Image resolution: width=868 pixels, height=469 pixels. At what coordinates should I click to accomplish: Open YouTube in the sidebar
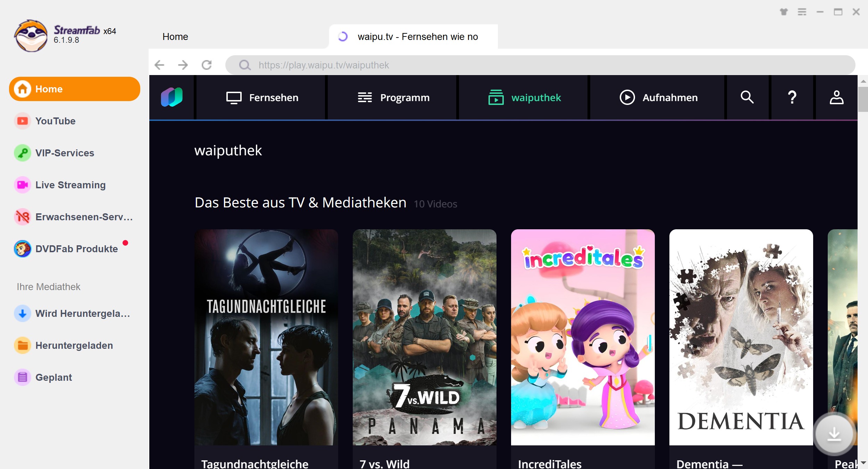click(75, 121)
